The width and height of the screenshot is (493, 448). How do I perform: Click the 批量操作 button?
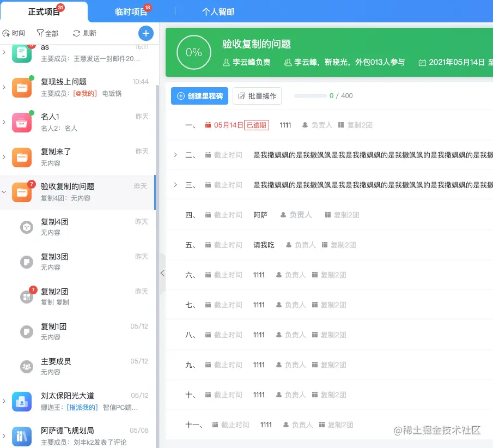pos(257,96)
